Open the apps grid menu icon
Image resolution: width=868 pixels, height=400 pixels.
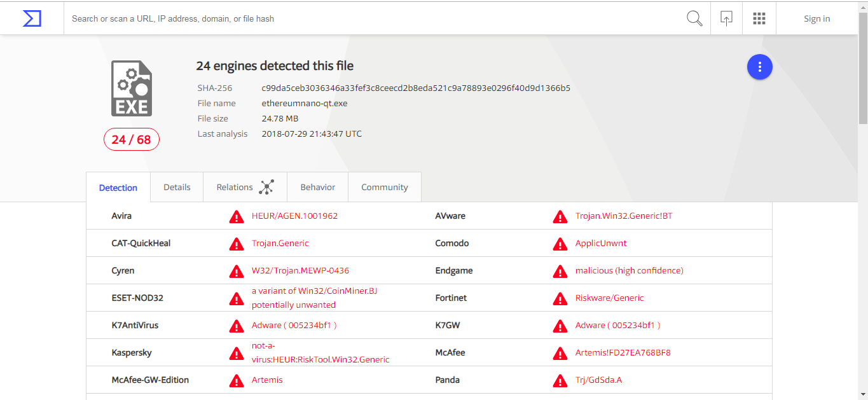(759, 18)
